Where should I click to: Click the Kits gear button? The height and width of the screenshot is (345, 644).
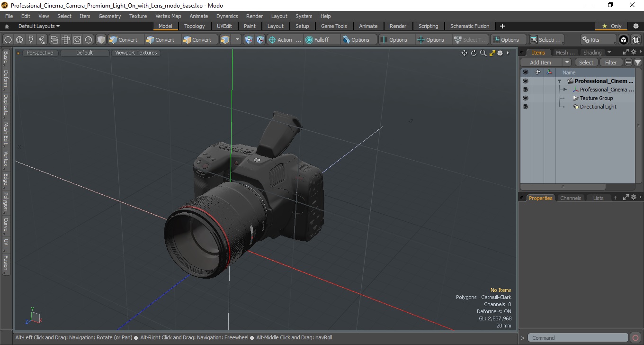[x=598, y=40]
